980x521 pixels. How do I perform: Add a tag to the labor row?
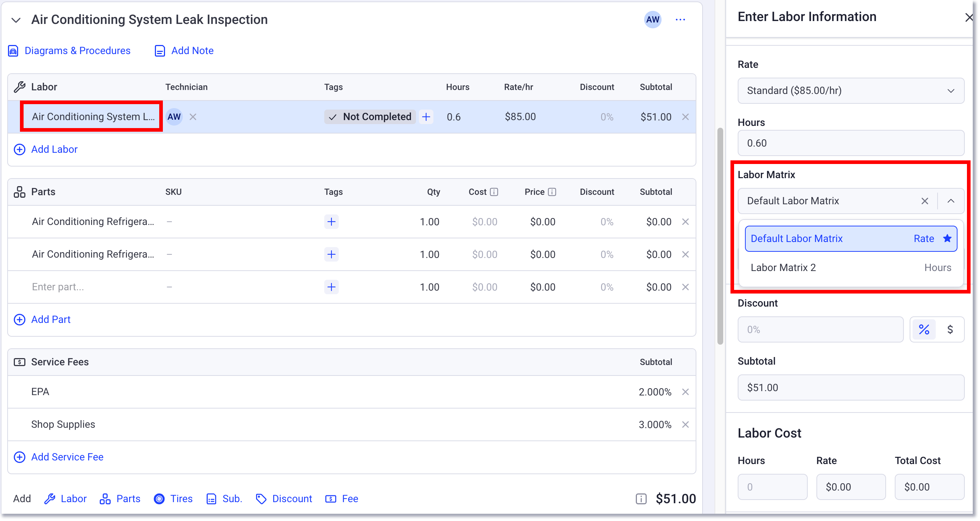(426, 117)
